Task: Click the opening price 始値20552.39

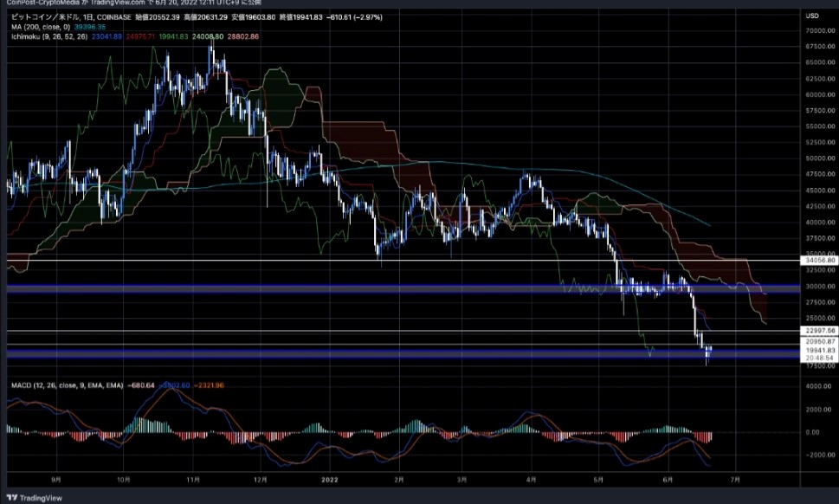Action: coord(158,17)
